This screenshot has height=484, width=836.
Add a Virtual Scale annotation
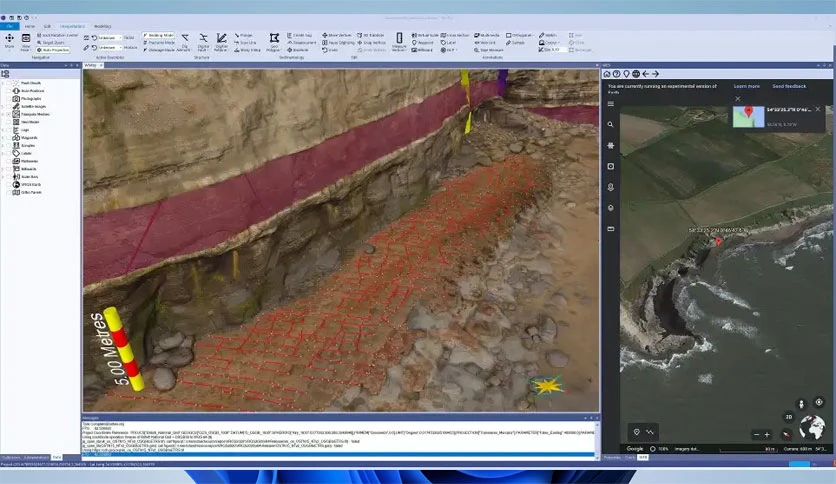tap(425, 35)
